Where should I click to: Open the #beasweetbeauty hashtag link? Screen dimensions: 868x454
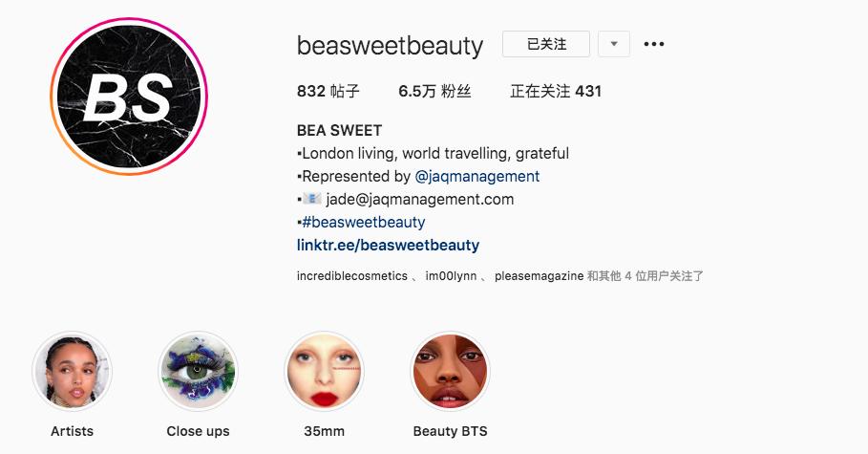coord(364,223)
